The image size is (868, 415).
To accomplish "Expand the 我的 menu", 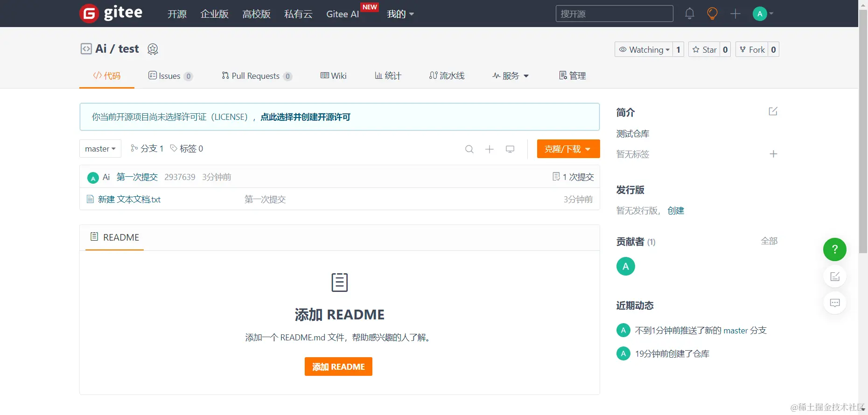I will click(400, 14).
